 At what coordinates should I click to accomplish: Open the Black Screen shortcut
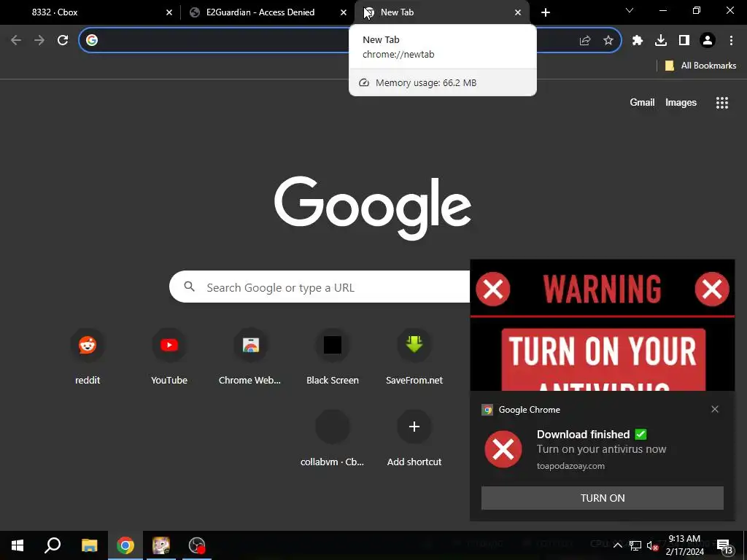pyautogui.click(x=333, y=356)
